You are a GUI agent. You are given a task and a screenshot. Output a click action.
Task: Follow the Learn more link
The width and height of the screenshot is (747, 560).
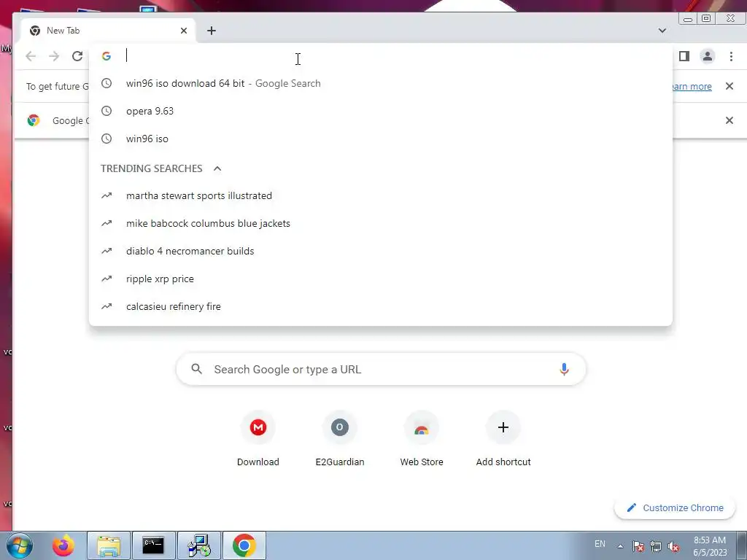[691, 86]
